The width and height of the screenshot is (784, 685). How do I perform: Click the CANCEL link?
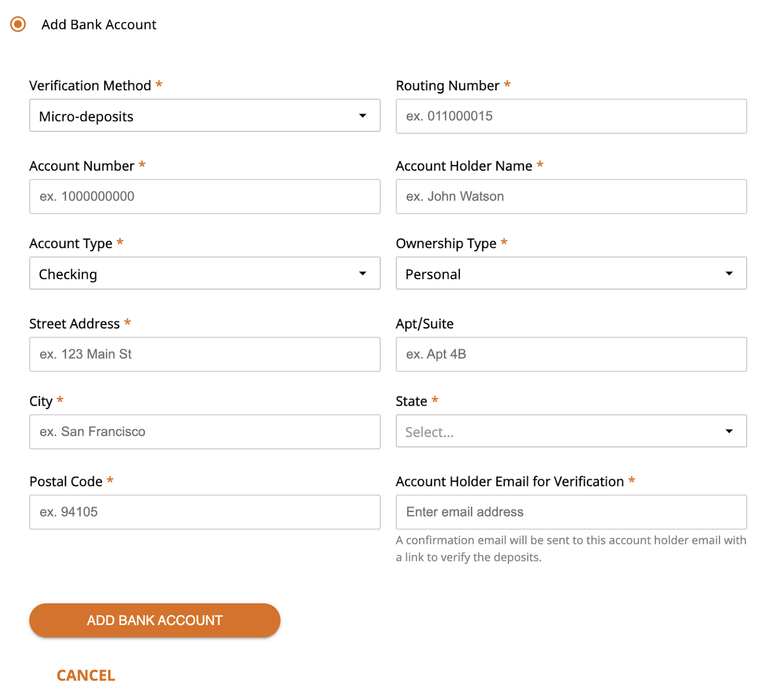pos(86,675)
